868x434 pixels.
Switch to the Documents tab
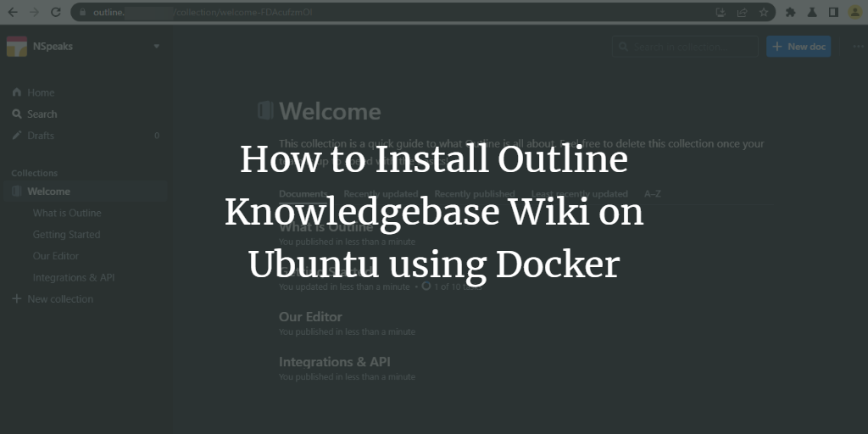[x=303, y=194]
